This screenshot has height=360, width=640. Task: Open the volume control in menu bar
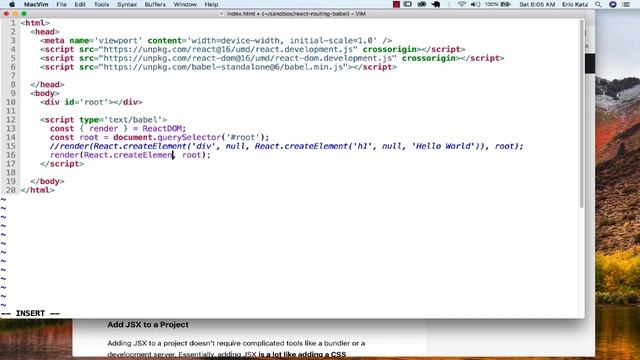coord(475,4)
